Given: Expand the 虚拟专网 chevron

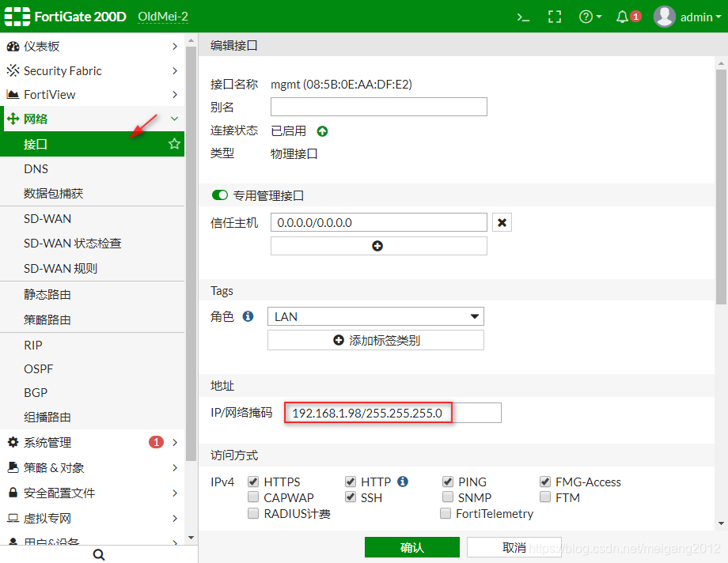Looking at the screenshot, I should click(x=175, y=518).
